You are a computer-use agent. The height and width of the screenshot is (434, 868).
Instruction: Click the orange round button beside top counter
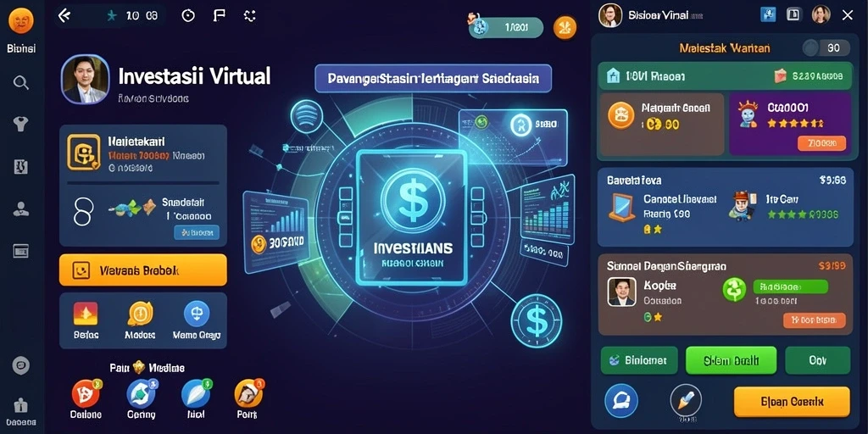(565, 27)
